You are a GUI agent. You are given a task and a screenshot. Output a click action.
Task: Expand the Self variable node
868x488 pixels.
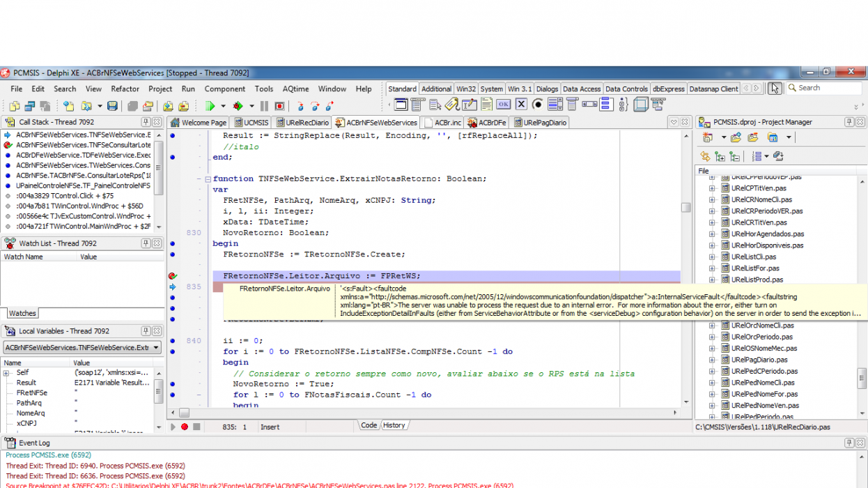[x=6, y=373]
